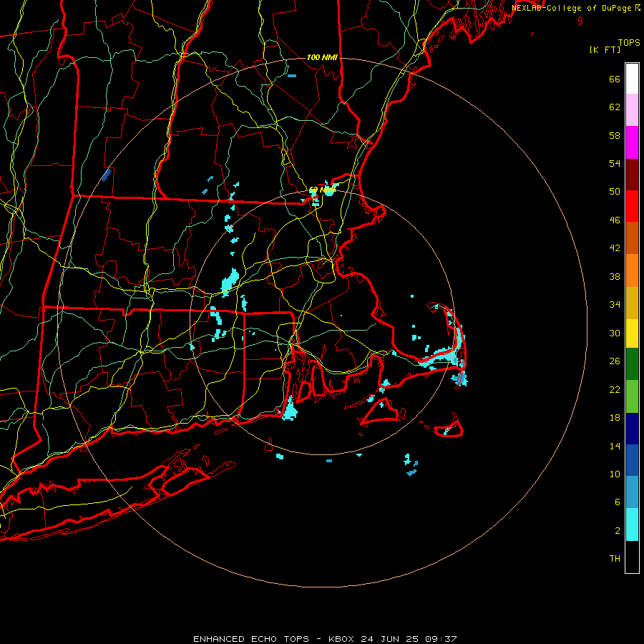Viewport: 644px width, 644px height.
Task: Click the yellow swatch between 30 and 34
Action: coord(632,333)
